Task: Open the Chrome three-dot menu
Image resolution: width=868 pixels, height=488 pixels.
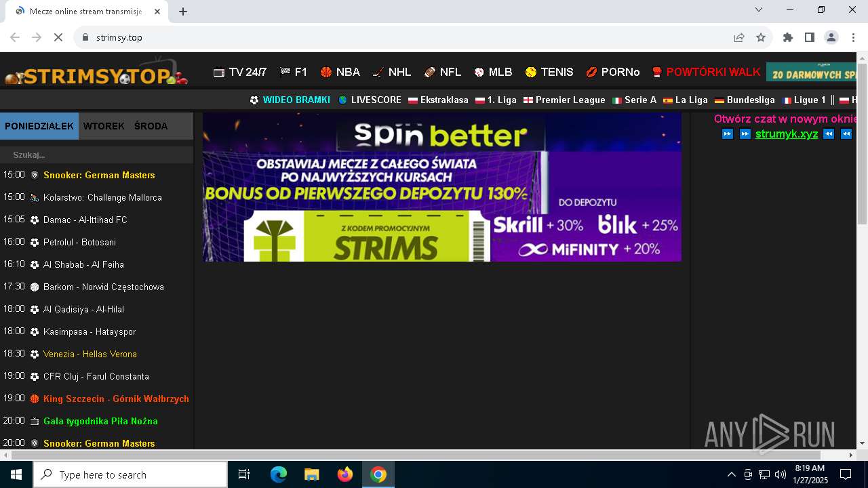Action: [x=853, y=37]
